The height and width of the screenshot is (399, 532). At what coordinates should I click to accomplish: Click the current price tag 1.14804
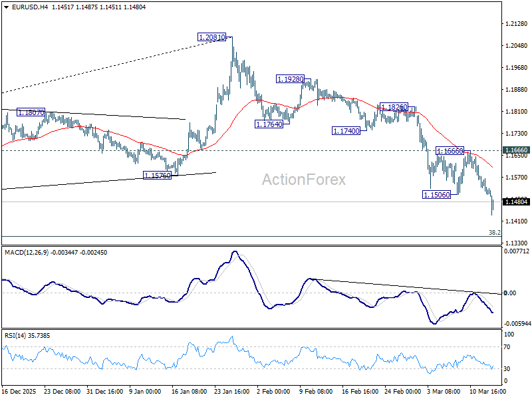[516, 202]
